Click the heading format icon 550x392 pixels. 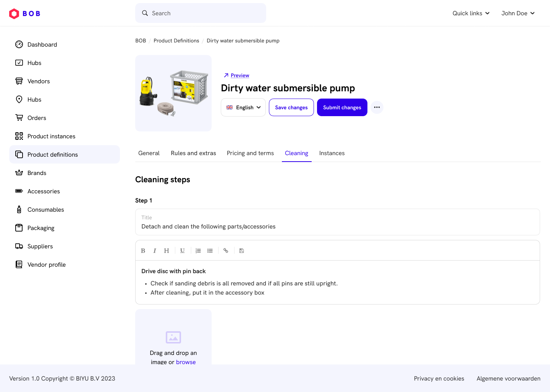(167, 251)
